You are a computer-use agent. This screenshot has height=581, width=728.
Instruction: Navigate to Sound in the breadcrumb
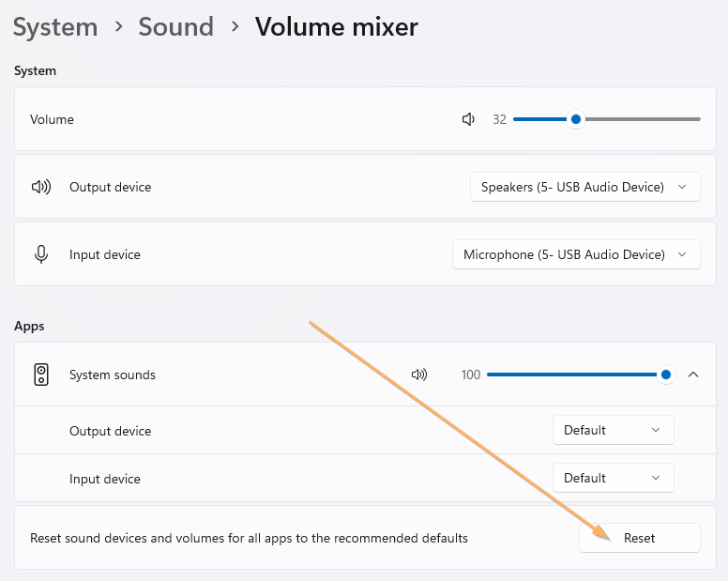point(176,27)
